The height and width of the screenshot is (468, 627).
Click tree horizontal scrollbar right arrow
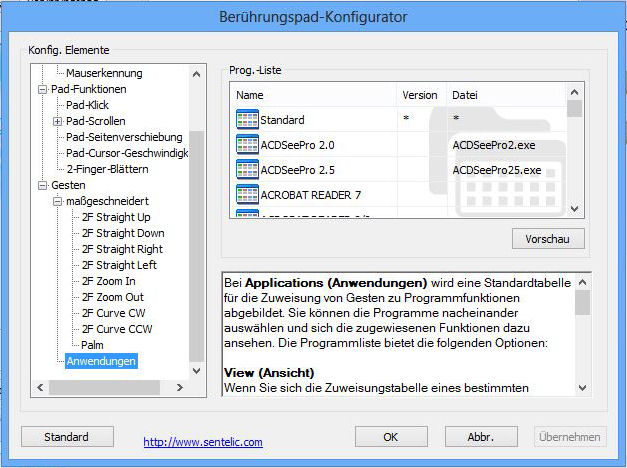180,387
